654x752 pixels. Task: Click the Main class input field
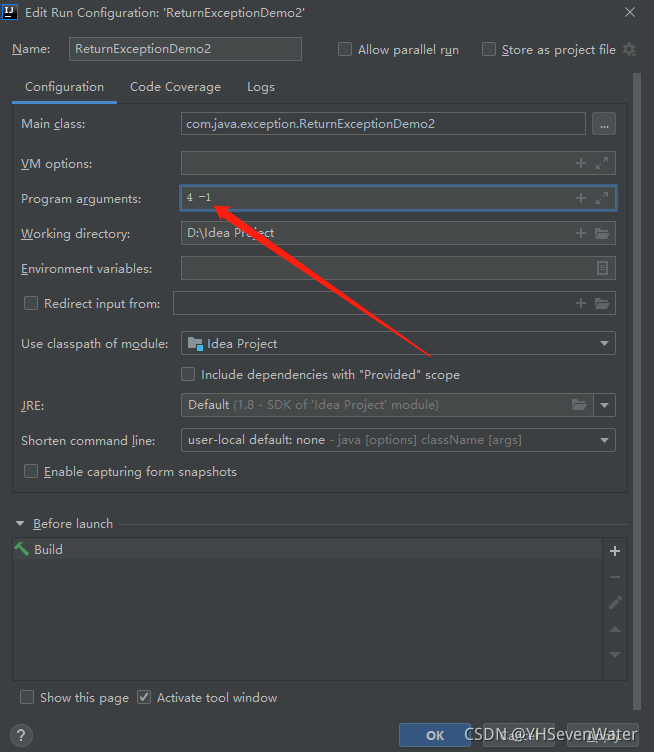pos(383,124)
